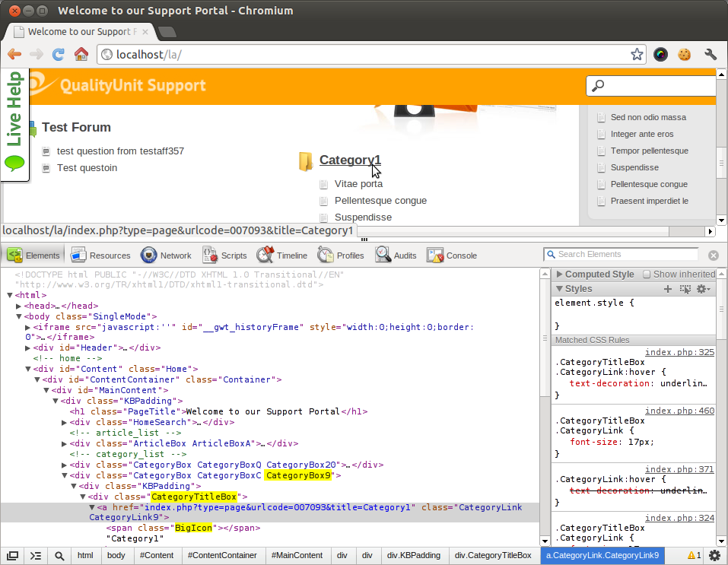Screen dimensions: 728x565
Task: Enable the Show inherited checkbox
Action: point(647,274)
